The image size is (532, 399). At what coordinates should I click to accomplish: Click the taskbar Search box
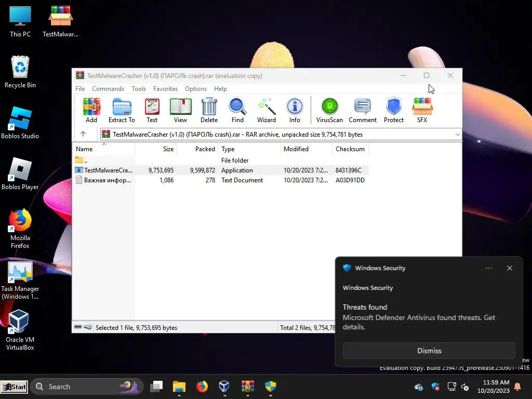[87, 387]
